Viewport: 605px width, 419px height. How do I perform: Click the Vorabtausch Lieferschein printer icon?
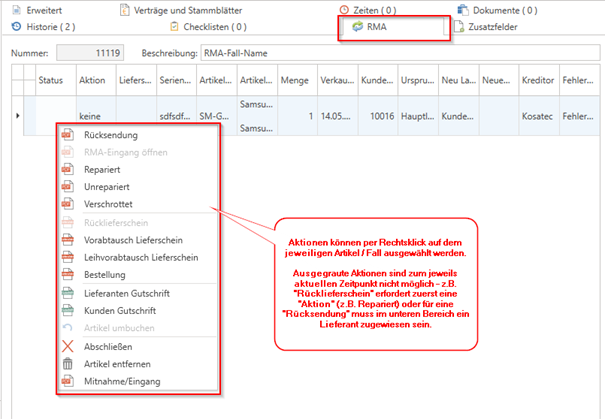coord(68,240)
